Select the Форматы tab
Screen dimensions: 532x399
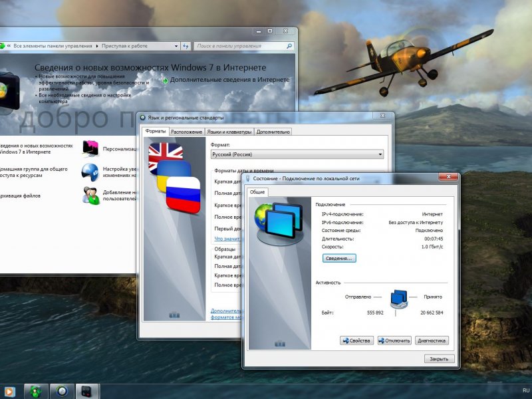pyautogui.click(x=156, y=131)
